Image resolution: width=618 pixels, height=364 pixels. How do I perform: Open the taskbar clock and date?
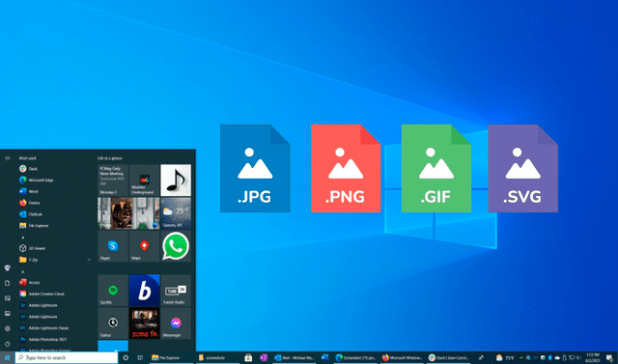[x=592, y=357]
